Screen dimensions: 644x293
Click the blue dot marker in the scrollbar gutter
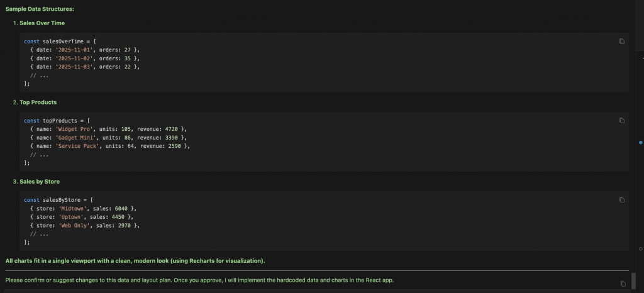pyautogui.click(x=641, y=143)
